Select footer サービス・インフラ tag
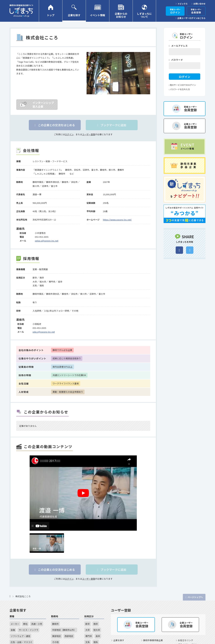 (x=28, y=630)
